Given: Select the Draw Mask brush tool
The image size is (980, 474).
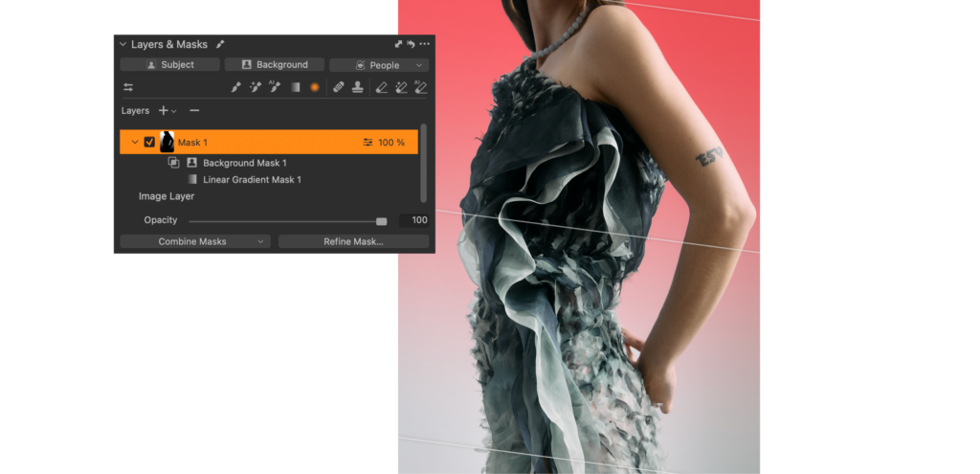Looking at the screenshot, I should (x=236, y=87).
